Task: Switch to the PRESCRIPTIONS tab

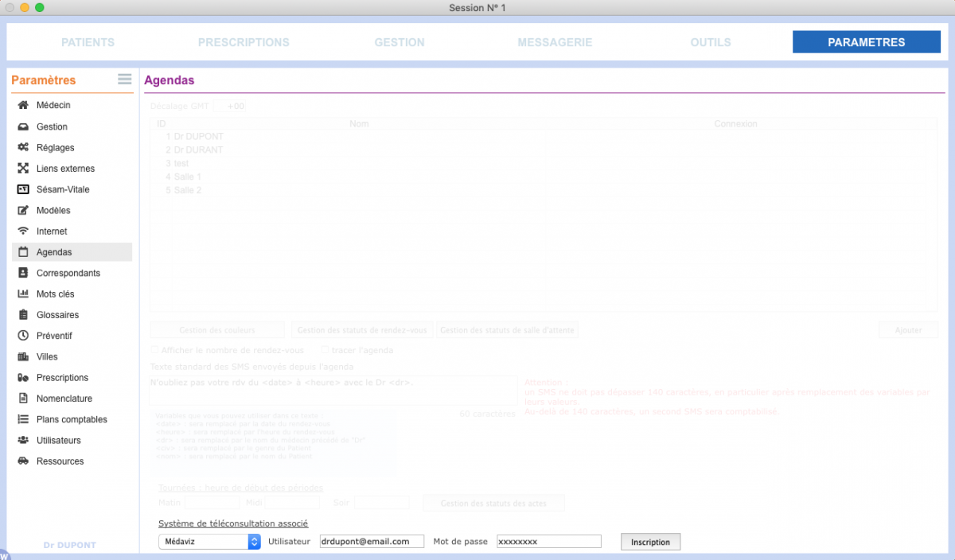Action: [244, 42]
